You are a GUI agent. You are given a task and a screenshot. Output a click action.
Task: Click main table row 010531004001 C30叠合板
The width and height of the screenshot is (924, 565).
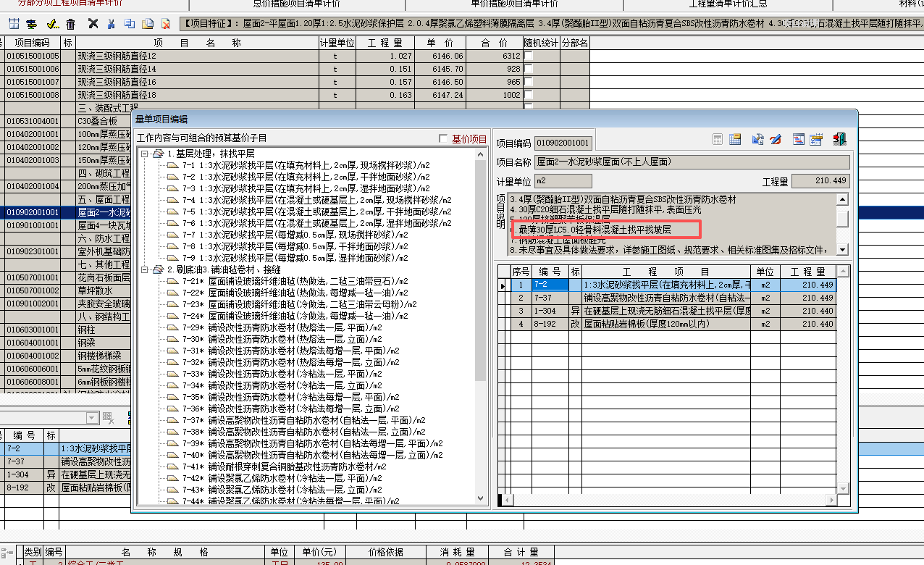pyautogui.click(x=67, y=122)
